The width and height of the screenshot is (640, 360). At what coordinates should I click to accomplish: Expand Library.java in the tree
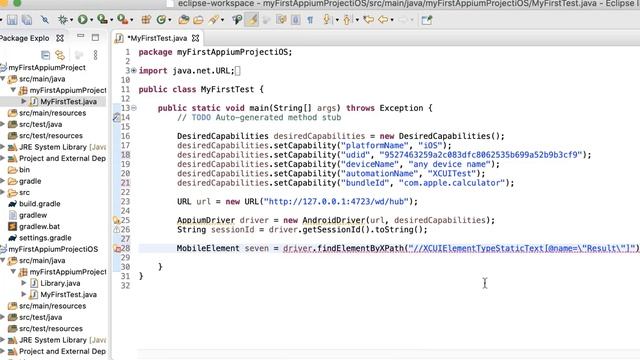[24, 283]
